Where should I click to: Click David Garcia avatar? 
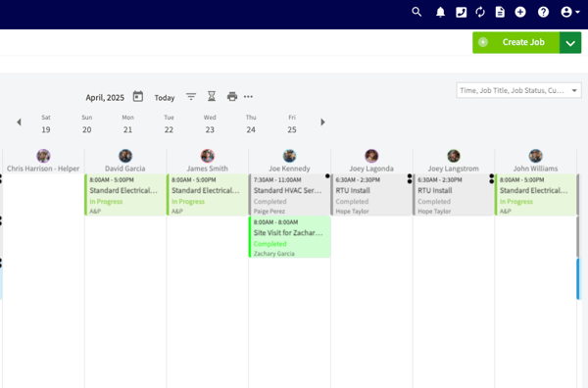click(125, 156)
